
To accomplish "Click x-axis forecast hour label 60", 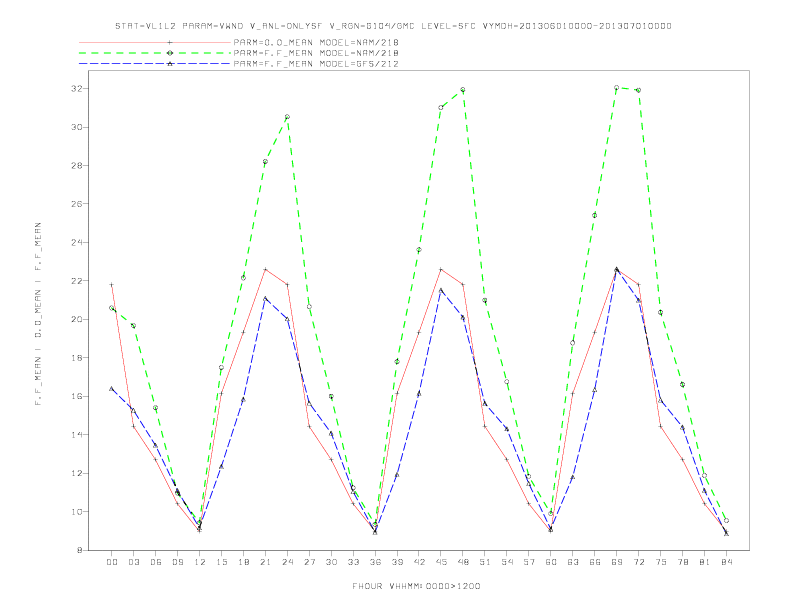I will 551,562.
